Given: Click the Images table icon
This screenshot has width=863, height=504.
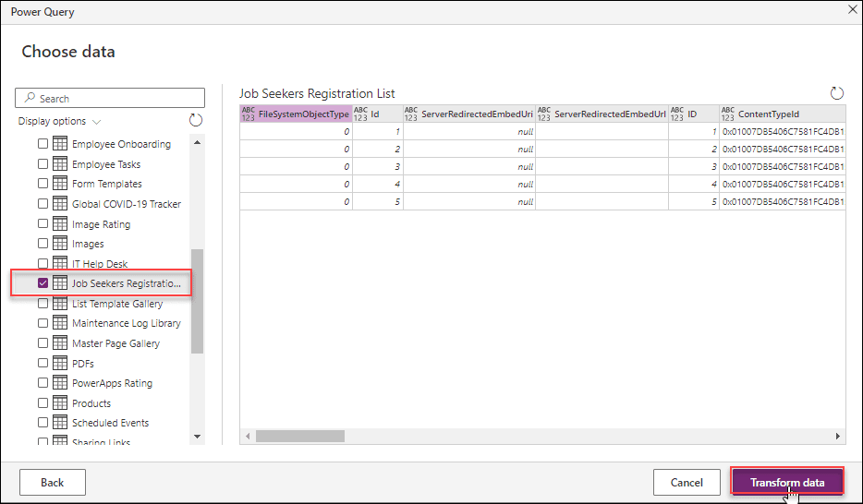Looking at the screenshot, I should (x=60, y=243).
